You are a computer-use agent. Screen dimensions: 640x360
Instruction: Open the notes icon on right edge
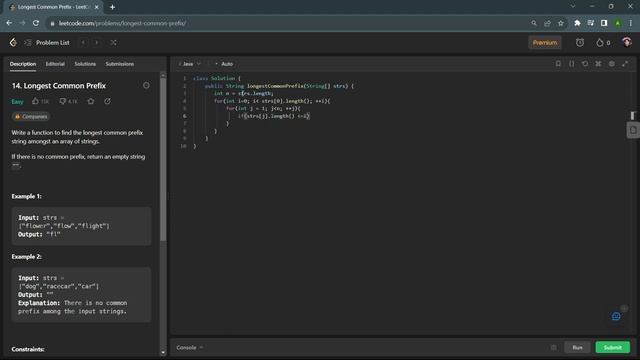633,130
